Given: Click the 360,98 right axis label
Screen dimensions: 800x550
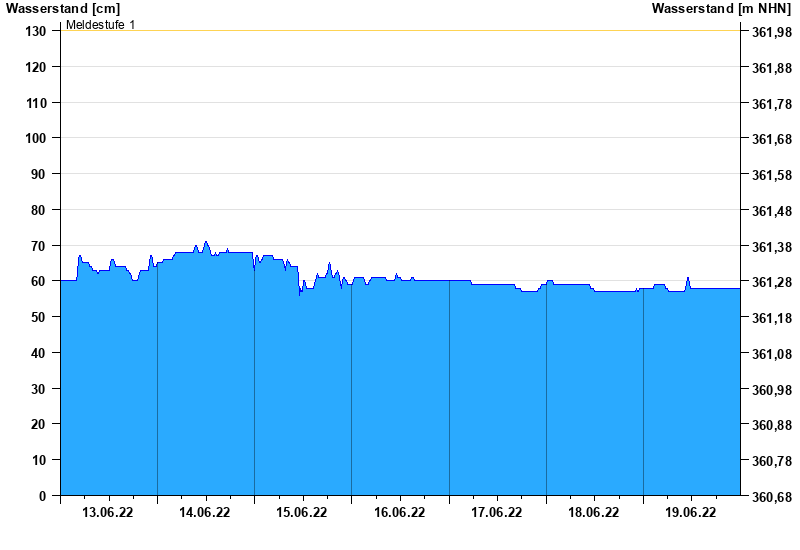Looking at the screenshot, I should (771, 390).
